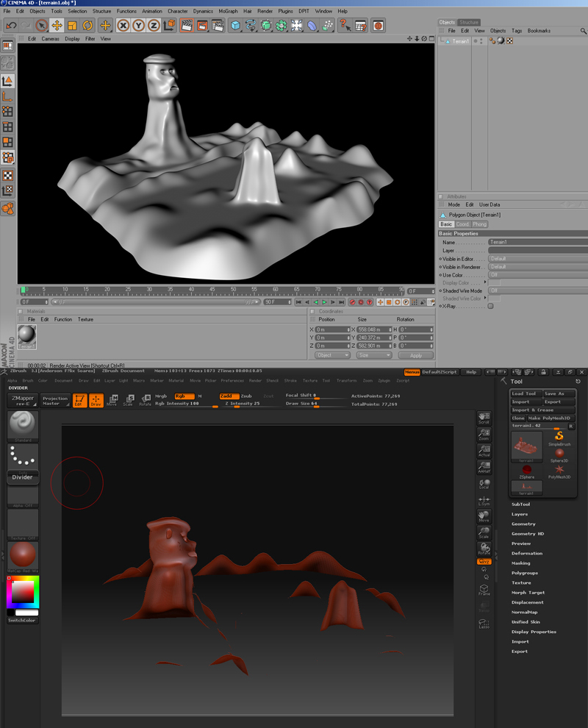Switch to the Coord. tab in Attributes
This screenshot has height=728, width=588.
463,224
